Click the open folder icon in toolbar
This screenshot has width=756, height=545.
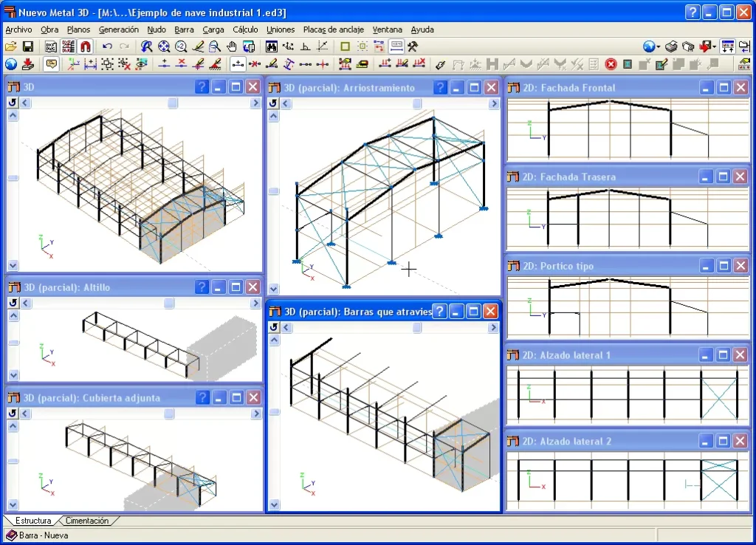(10, 47)
